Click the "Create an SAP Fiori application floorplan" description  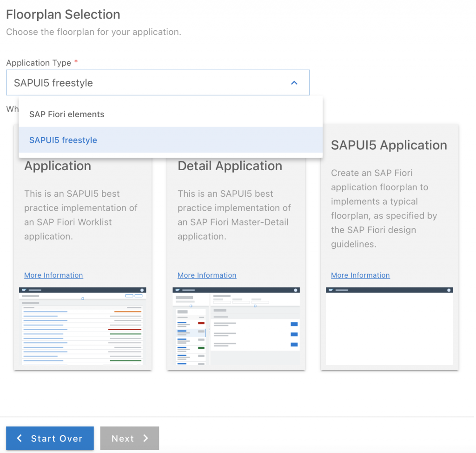pos(384,208)
